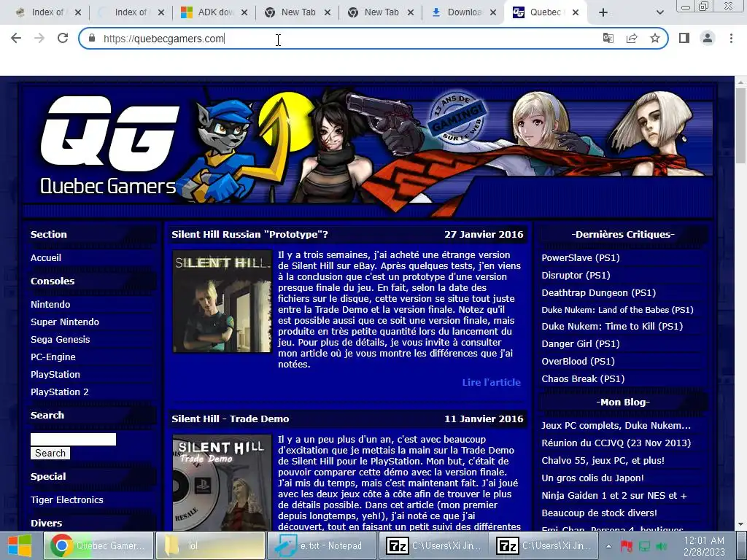Viewport: 747px width, 560px height.
Task: Open blog post Jeux PC complets, Duke Nukem
Action: [616, 425]
